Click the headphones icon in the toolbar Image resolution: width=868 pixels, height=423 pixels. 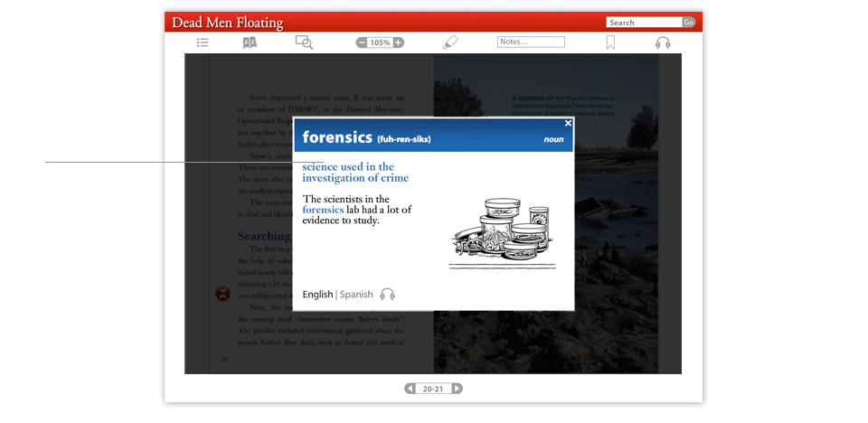point(663,42)
